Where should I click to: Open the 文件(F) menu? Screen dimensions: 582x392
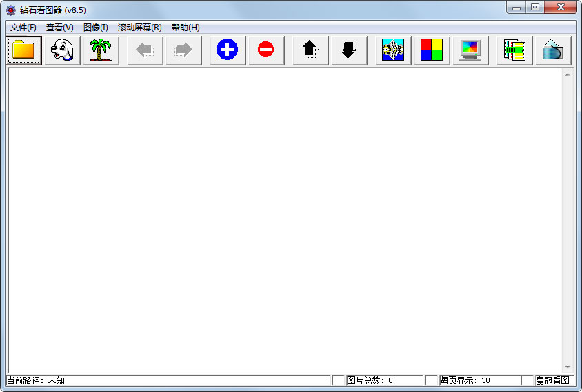pyautogui.click(x=23, y=28)
